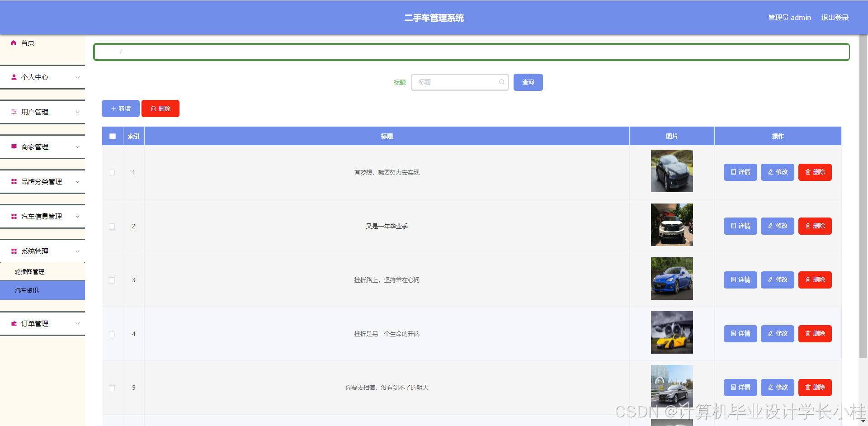868x426 pixels.
Task: Click the trash icon on the 删除 button
Action: click(x=154, y=109)
